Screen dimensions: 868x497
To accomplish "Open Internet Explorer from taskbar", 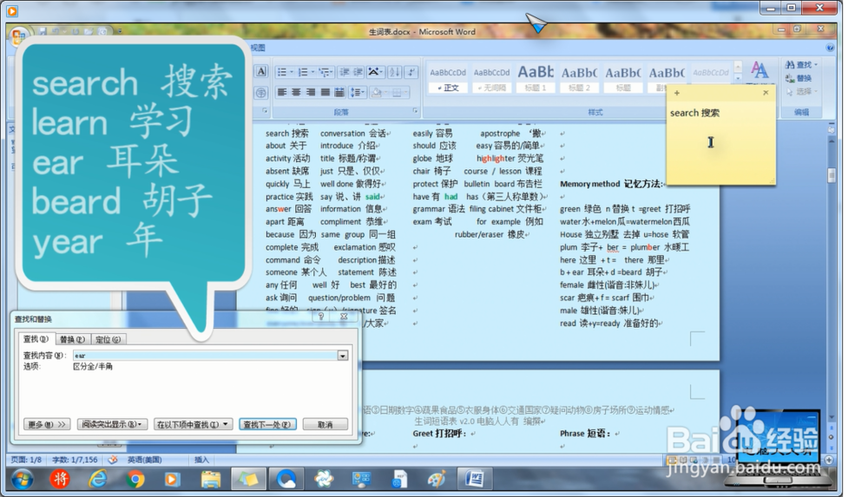I will [x=98, y=479].
